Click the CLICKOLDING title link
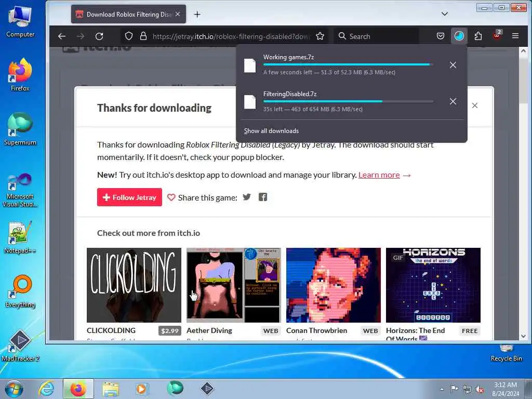This screenshot has height=399, width=532. pyautogui.click(x=111, y=330)
